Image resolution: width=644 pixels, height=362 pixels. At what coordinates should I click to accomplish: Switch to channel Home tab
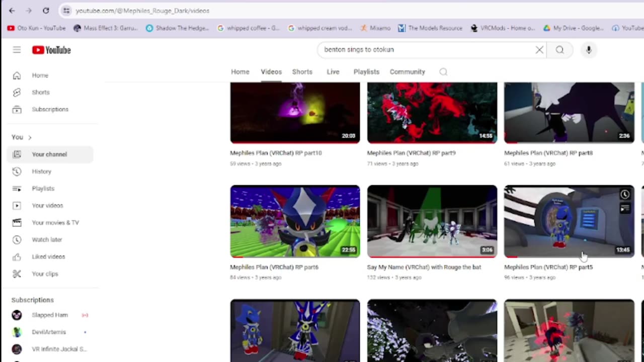click(240, 72)
